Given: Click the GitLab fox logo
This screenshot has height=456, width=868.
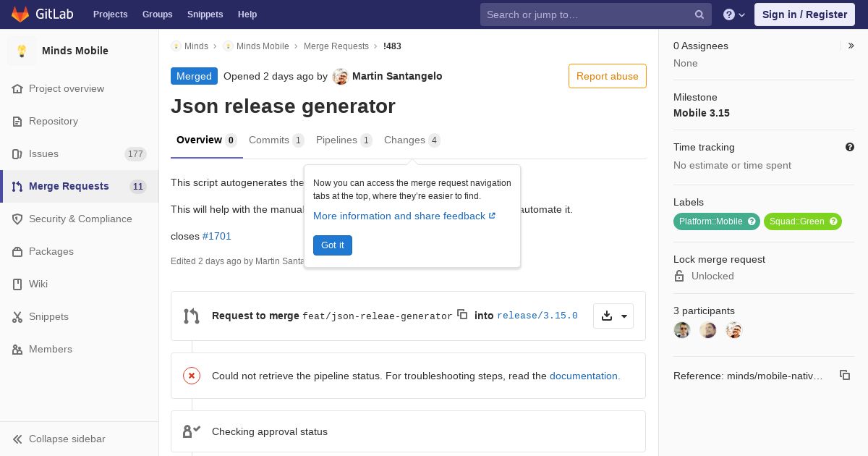Looking at the screenshot, I should pyautogui.click(x=20, y=14).
